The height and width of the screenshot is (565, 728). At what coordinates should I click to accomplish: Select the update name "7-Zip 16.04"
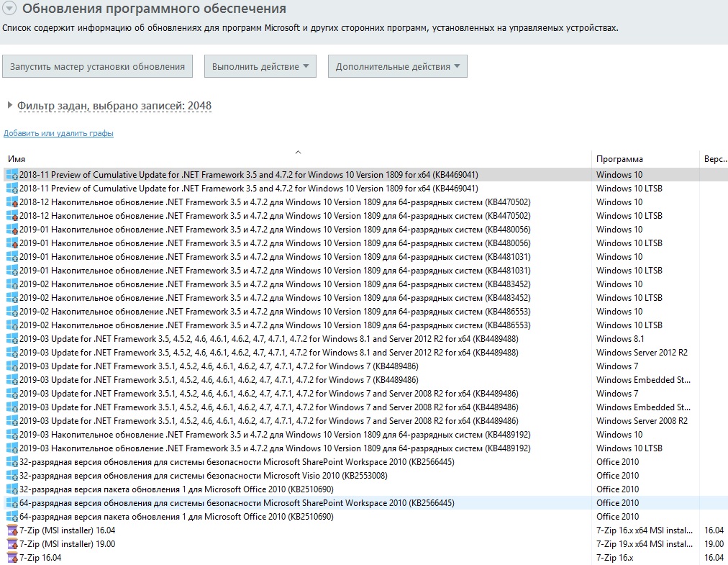pos(40,558)
